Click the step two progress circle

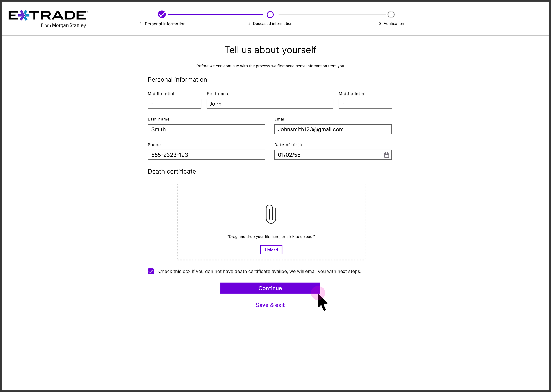(x=270, y=15)
